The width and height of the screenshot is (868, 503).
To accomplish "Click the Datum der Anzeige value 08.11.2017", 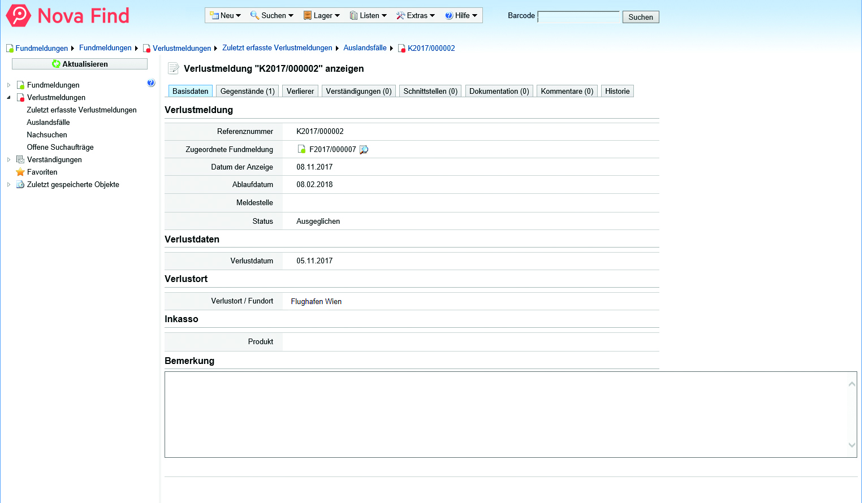I will point(314,167).
